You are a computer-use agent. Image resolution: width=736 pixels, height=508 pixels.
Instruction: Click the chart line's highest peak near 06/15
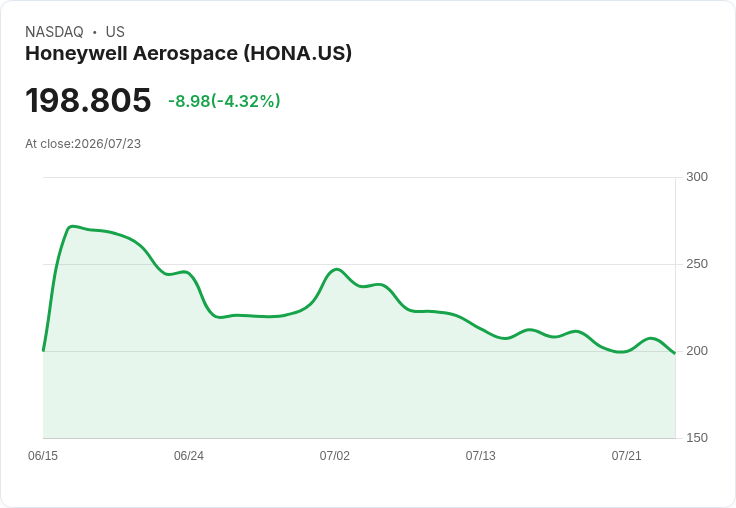71,227
